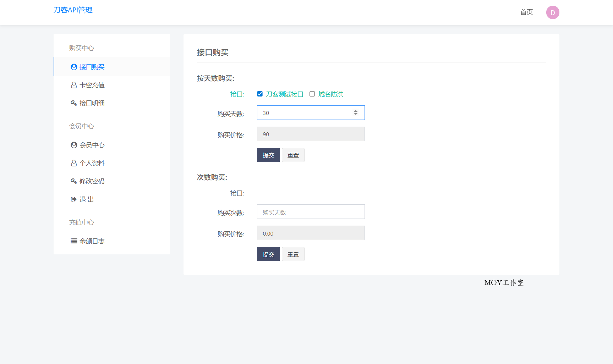Screen dimensions: 613x364
Task: Focus the 购买次数 input field
Action: click(311, 212)
